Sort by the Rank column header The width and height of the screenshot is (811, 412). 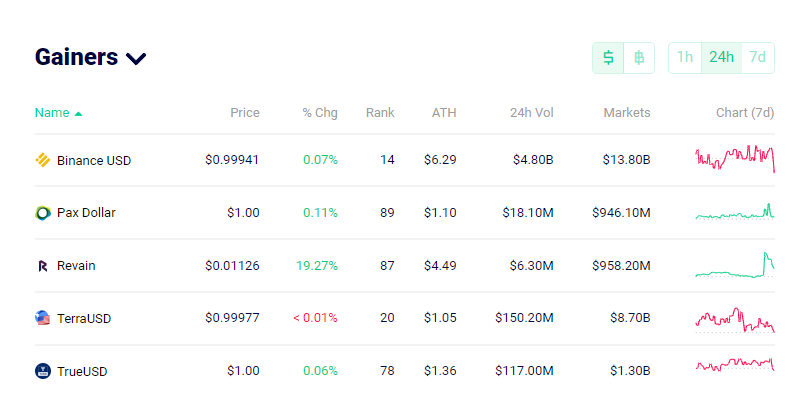click(x=380, y=113)
